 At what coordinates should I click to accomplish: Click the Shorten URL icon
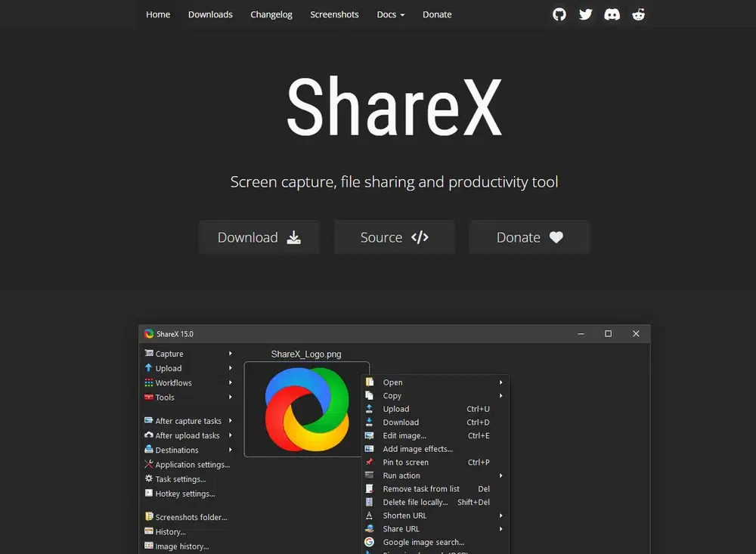pos(370,515)
